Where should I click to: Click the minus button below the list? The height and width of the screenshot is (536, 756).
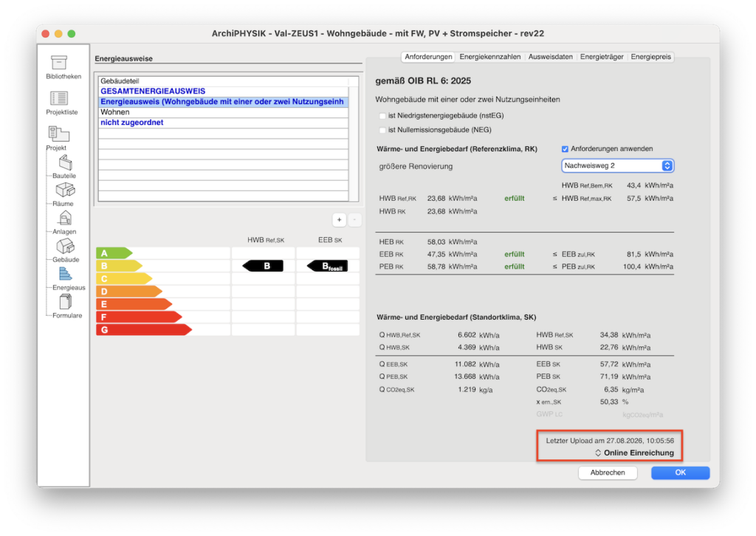coord(354,220)
